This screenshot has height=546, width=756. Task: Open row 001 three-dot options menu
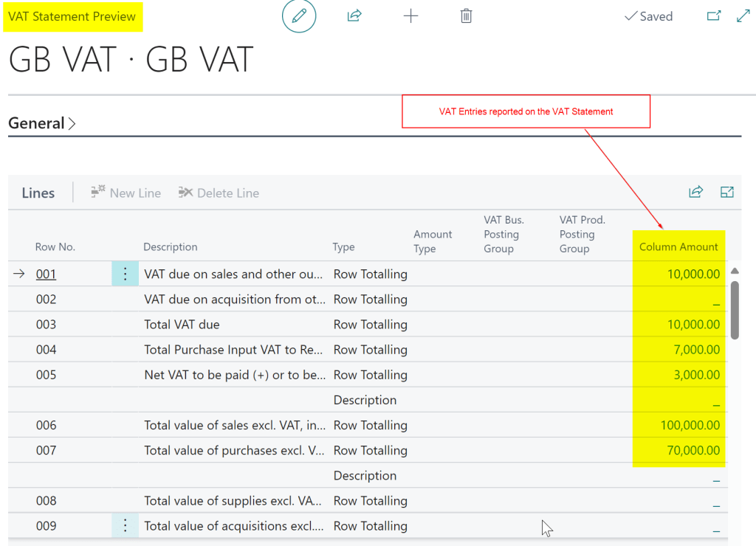pos(125,274)
